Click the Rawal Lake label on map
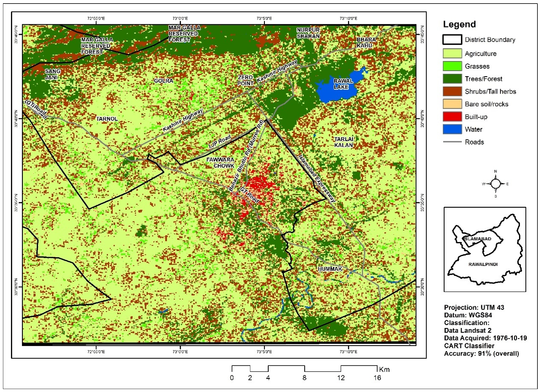The height and width of the screenshot is (392, 541). point(343,84)
